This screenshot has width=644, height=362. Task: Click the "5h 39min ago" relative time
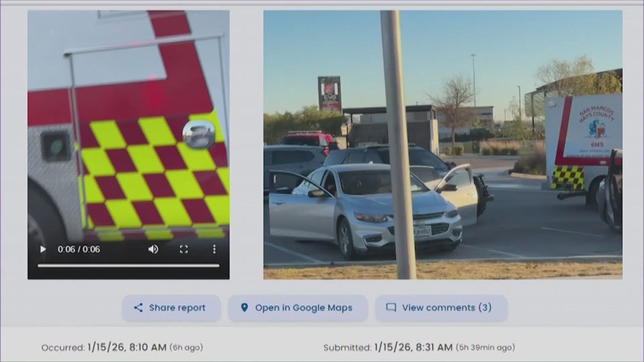pos(485,348)
